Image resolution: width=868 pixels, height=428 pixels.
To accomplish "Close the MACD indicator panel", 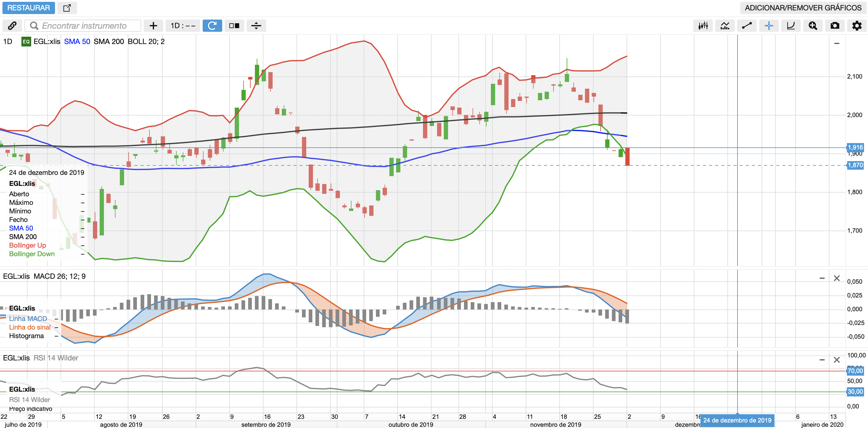I will point(837,279).
